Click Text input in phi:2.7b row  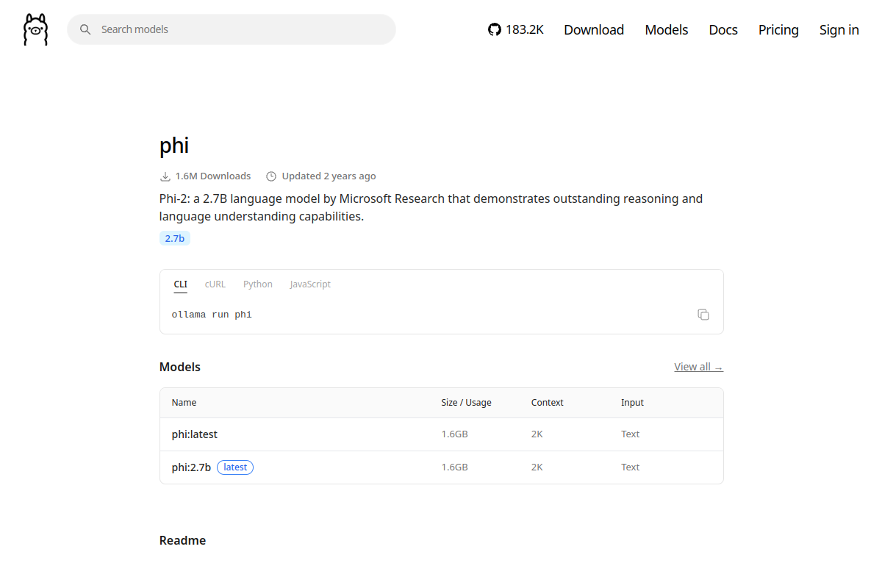pyautogui.click(x=631, y=467)
